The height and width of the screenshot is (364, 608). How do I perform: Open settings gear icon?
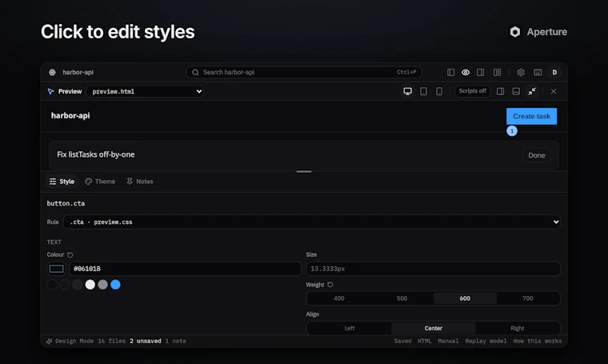coord(521,73)
